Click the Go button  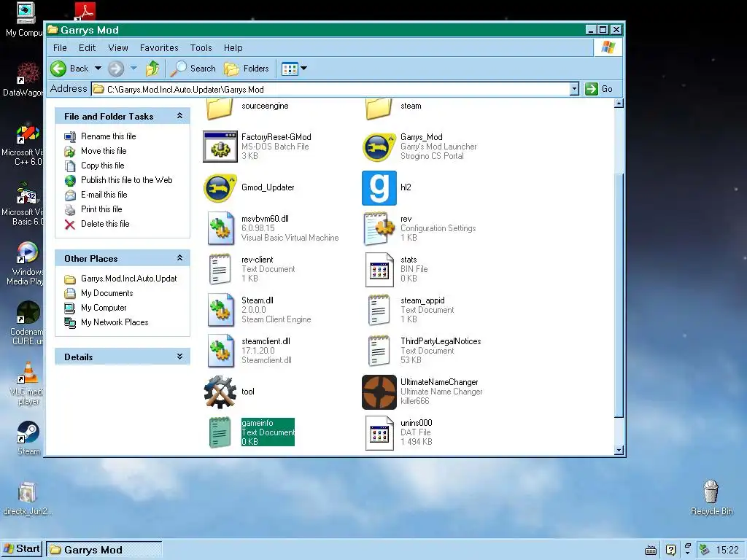(600, 89)
